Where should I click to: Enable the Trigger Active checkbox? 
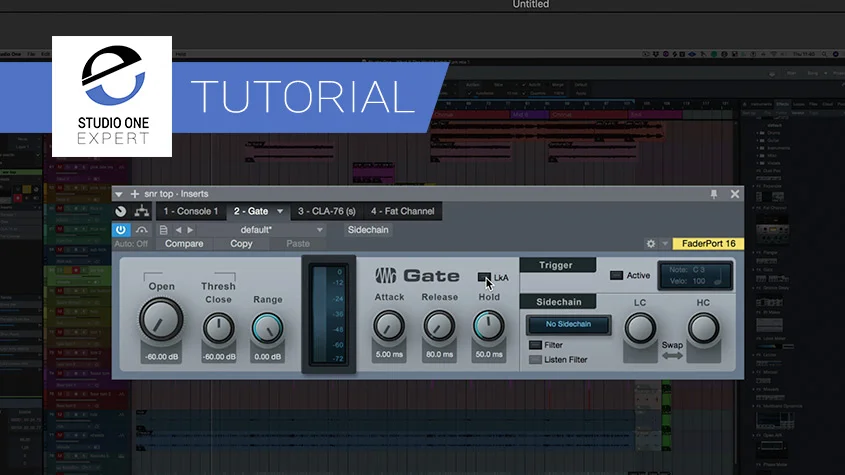pyautogui.click(x=616, y=275)
